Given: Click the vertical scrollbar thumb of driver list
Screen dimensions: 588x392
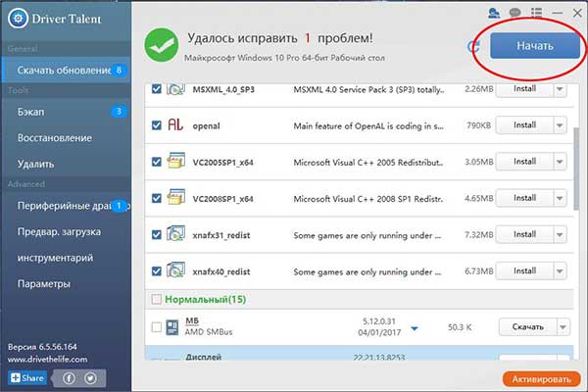Looking at the screenshot, I should click(x=577, y=169).
